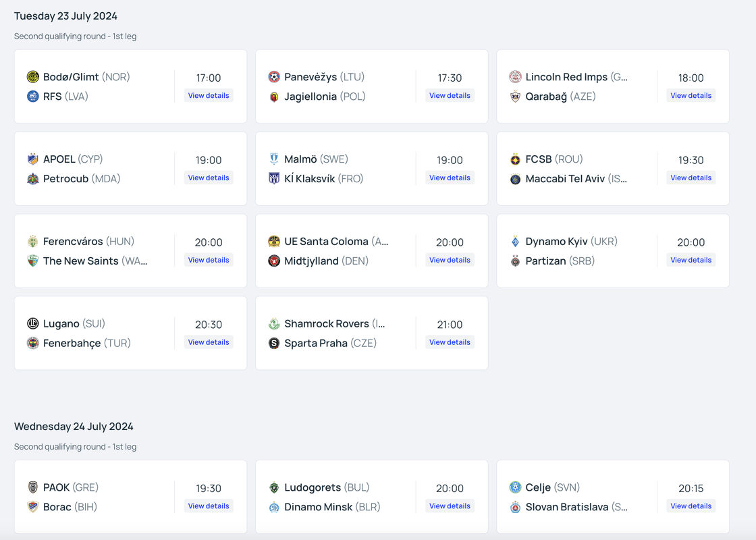Click the Maccabi Tel Aviv team name
This screenshot has width=756, height=540.
pos(565,178)
